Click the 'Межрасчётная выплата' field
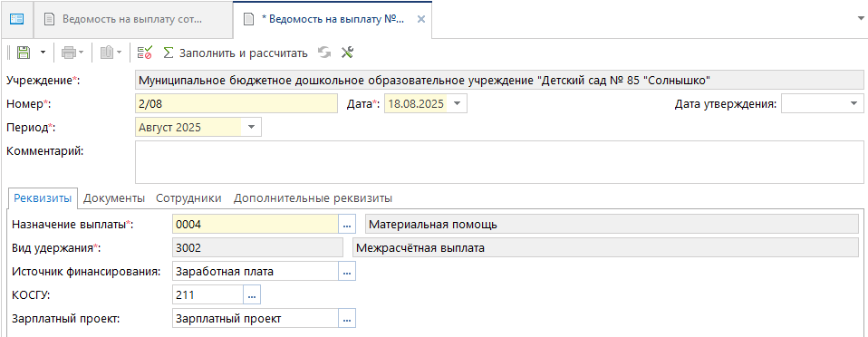The height and width of the screenshot is (337, 868). (x=605, y=248)
